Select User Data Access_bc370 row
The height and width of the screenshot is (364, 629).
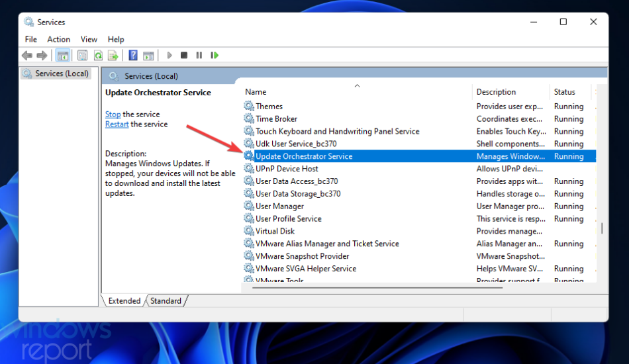click(419, 181)
